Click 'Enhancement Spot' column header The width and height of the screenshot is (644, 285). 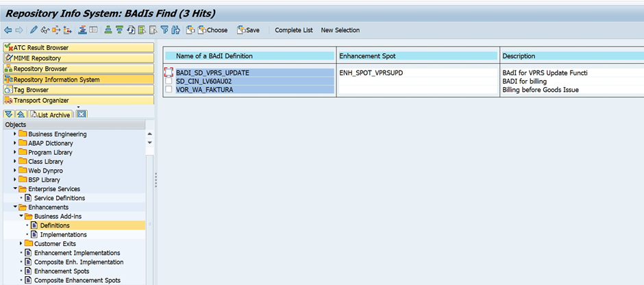[x=418, y=56]
